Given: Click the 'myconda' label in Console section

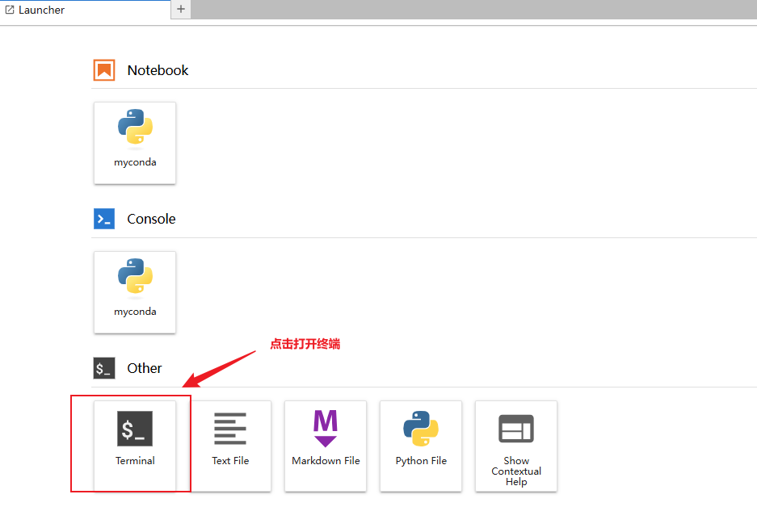Looking at the screenshot, I should point(135,312).
